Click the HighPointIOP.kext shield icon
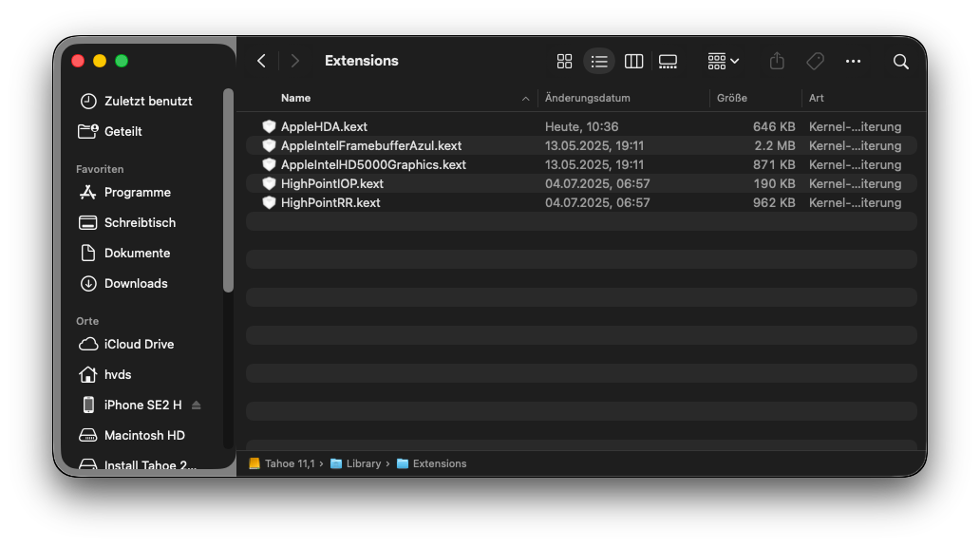The height and width of the screenshot is (547, 980). tap(269, 184)
